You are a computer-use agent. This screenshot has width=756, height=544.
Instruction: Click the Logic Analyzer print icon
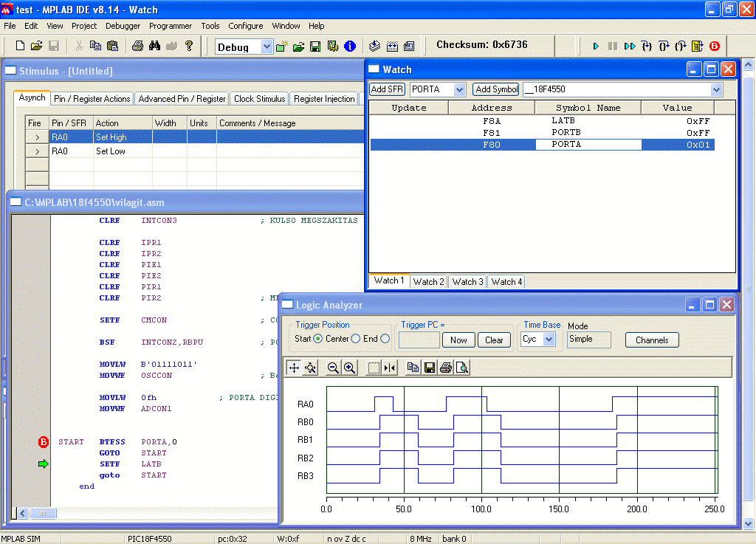(445, 368)
